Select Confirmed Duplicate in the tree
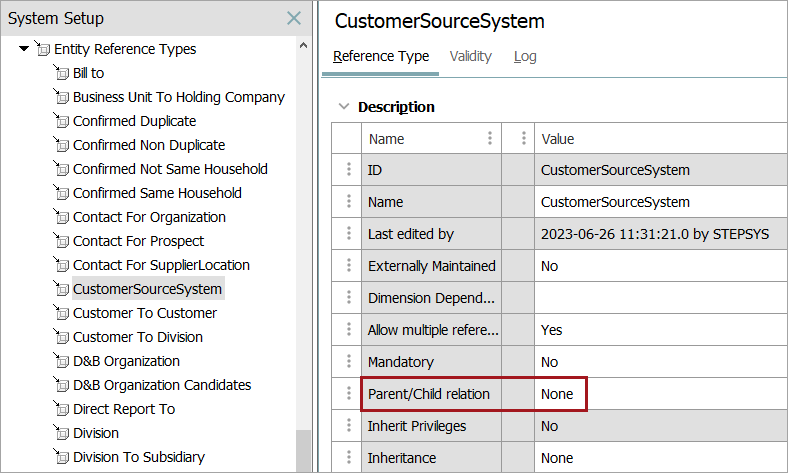The height and width of the screenshot is (473, 788). (x=135, y=121)
